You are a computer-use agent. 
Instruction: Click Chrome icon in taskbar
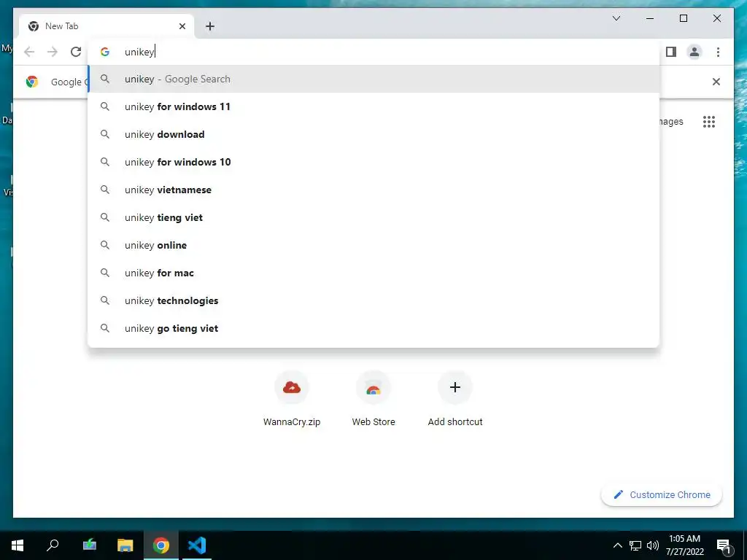pos(161,545)
